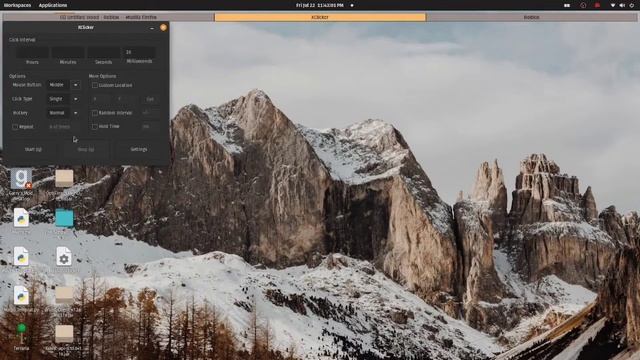Enable the Hold Time checkbox
This screenshot has width=640, height=360.
95,127
